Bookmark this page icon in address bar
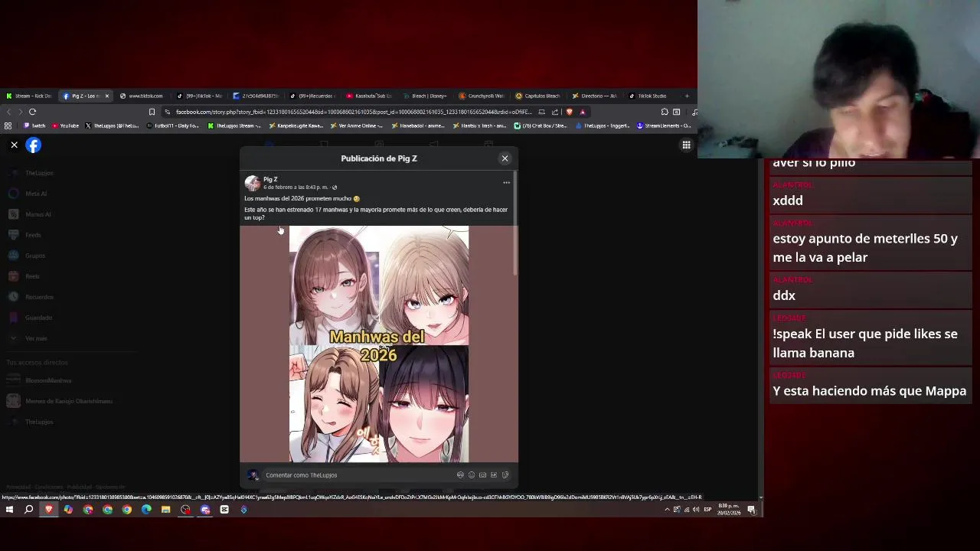 pyautogui.click(x=152, y=112)
